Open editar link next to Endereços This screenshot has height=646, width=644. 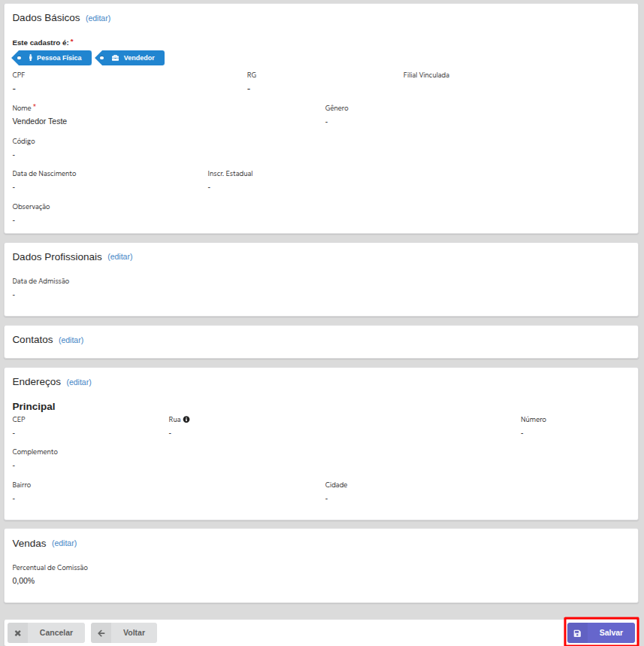(79, 382)
